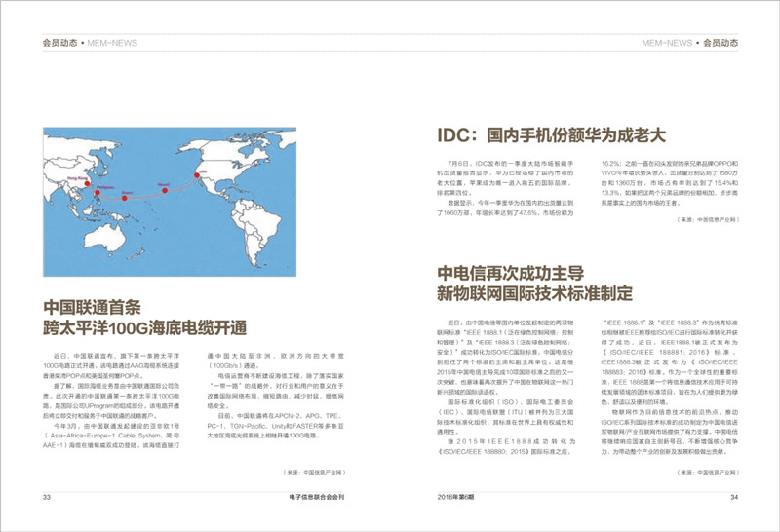This screenshot has height=532, width=780.
Task: Select the left header '会员动态'
Action: pyautogui.click(x=59, y=43)
